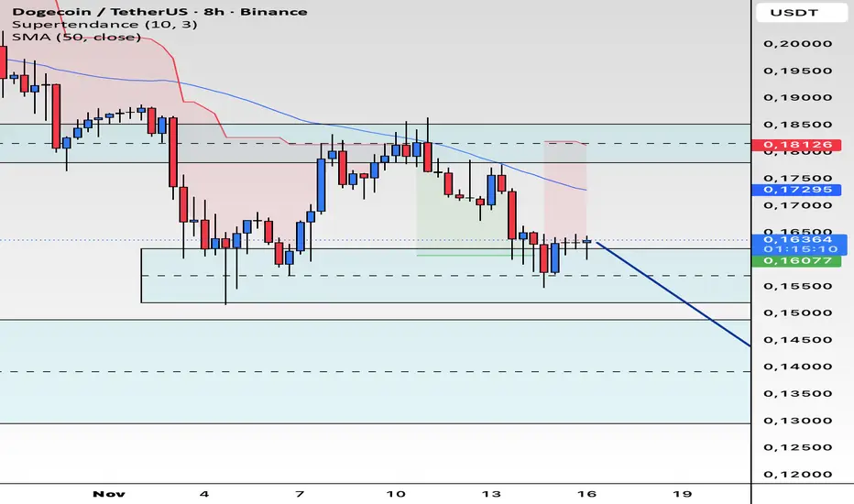Click the 0,14500 price axis value
The height and width of the screenshot is (504, 854).
[x=798, y=340]
